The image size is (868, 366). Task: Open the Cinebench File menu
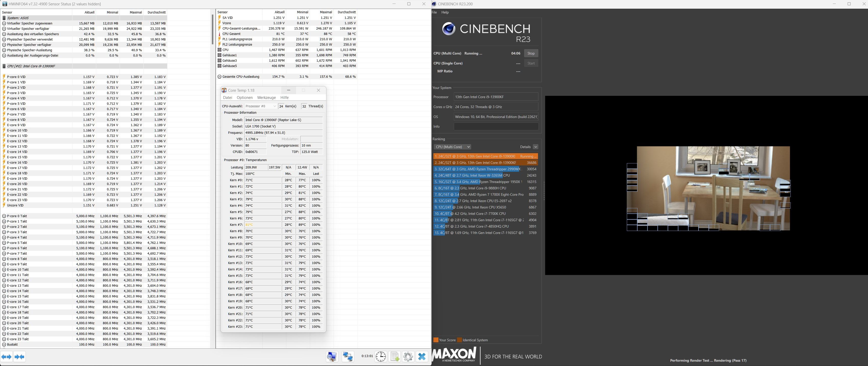click(x=434, y=12)
